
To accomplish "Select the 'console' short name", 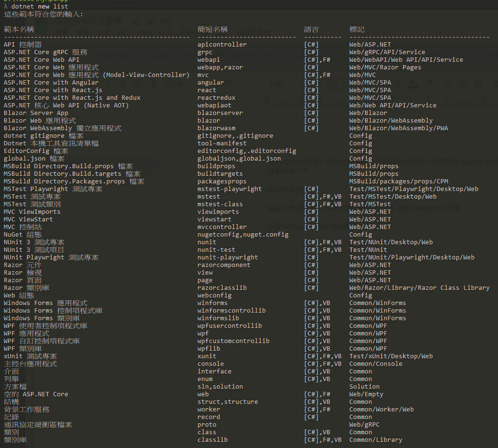I will 211,364.
